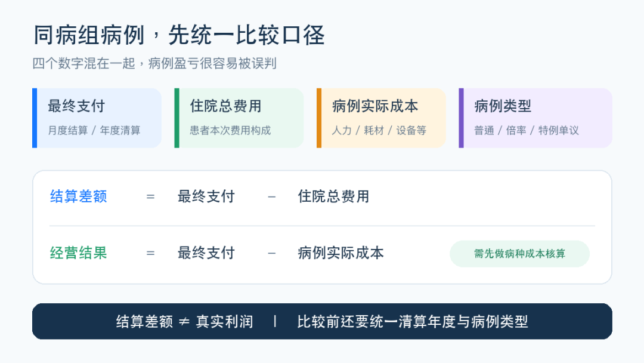
Task: Click banner text 比较前还要统一清算年度与病例类型
Action: click(413, 321)
